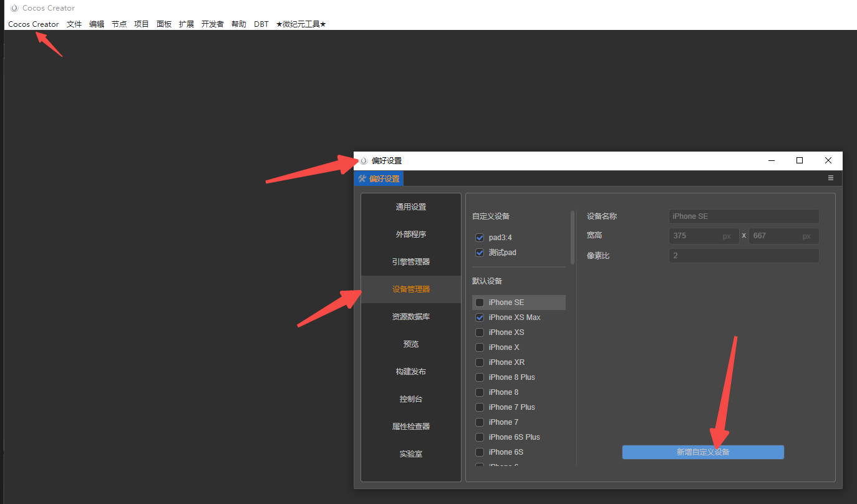Switch to 构建发布 section

point(411,372)
